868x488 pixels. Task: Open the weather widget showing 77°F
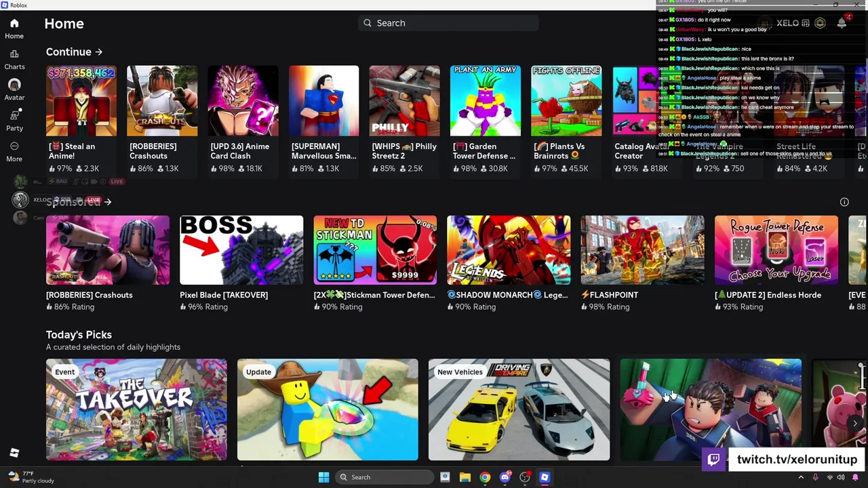(31, 477)
